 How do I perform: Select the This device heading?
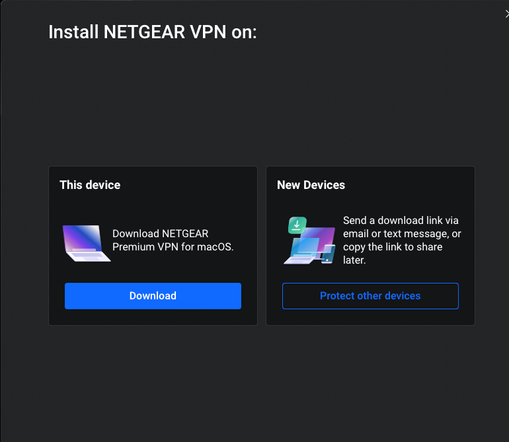click(90, 185)
